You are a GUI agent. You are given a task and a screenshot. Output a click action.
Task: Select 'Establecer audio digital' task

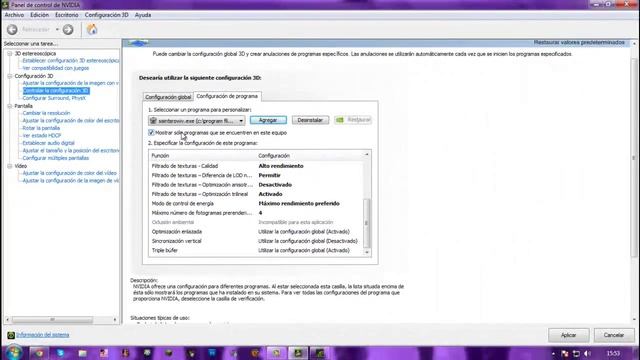click(x=49, y=143)
